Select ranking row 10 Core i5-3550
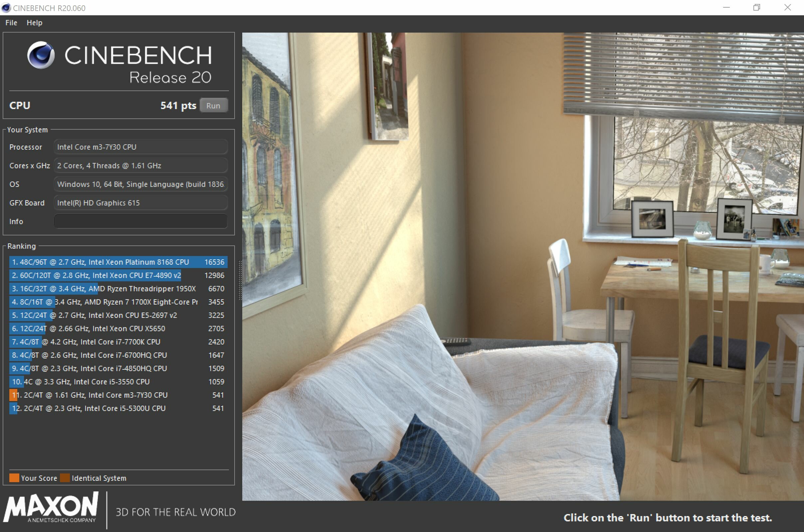The width and height of the screenshot is (804, 532). point(118,382)
